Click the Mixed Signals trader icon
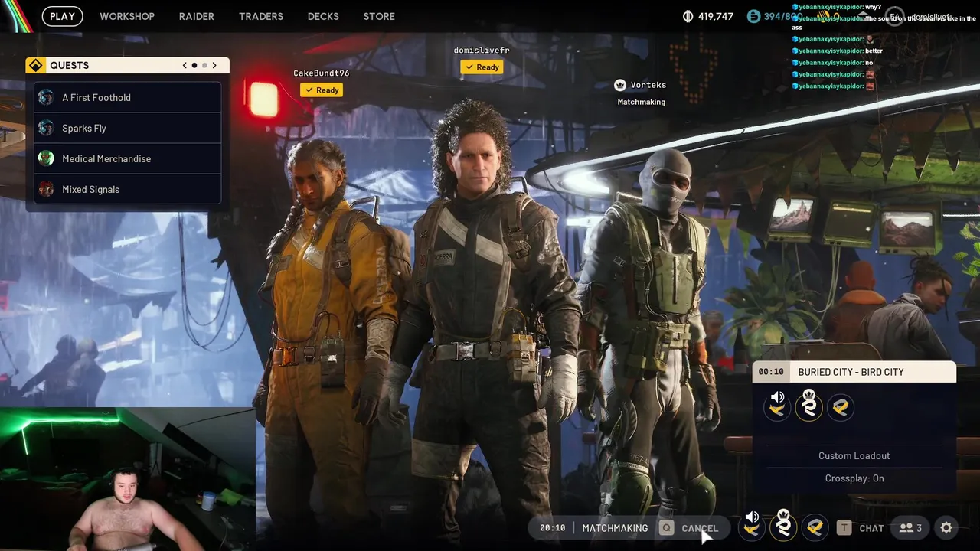The height and width of the screenshot is (551, 980). [46, 189]
